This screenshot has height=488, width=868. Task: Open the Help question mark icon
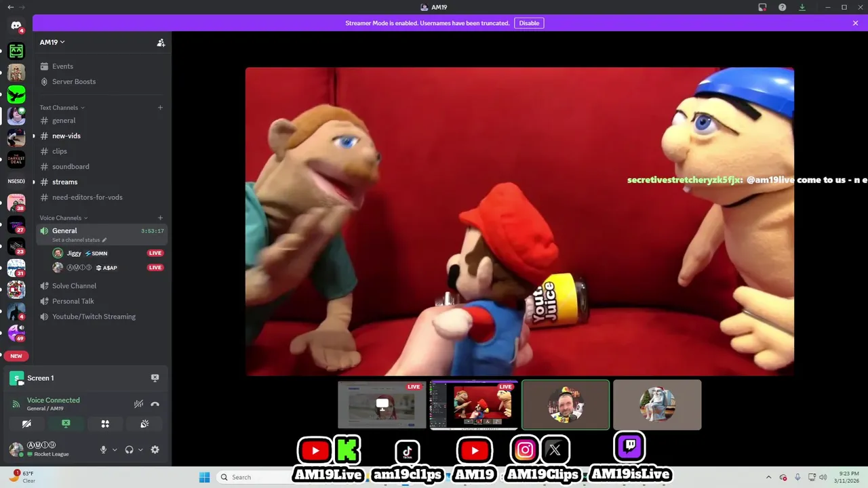[x=783, y=7]
